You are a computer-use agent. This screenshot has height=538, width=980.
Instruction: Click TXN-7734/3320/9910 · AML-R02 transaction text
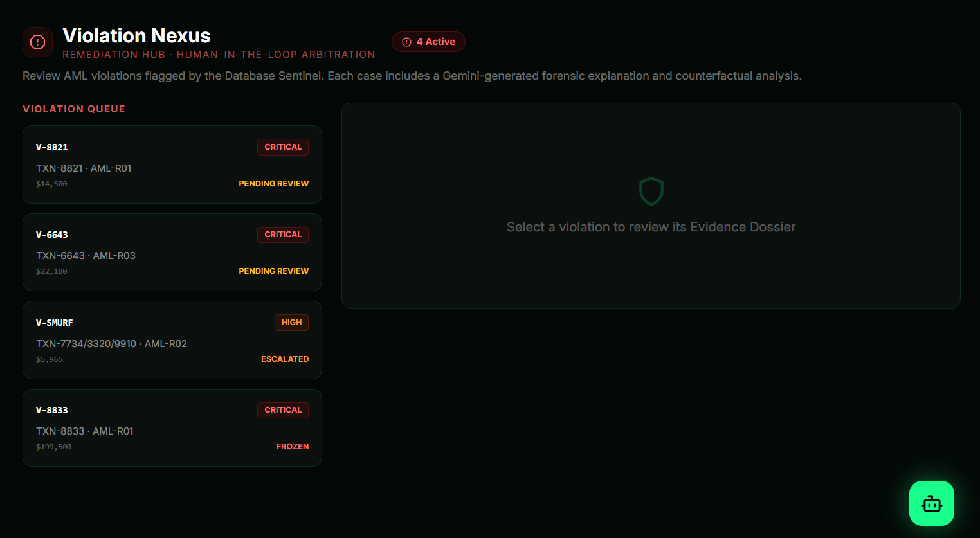pos(111,344)
